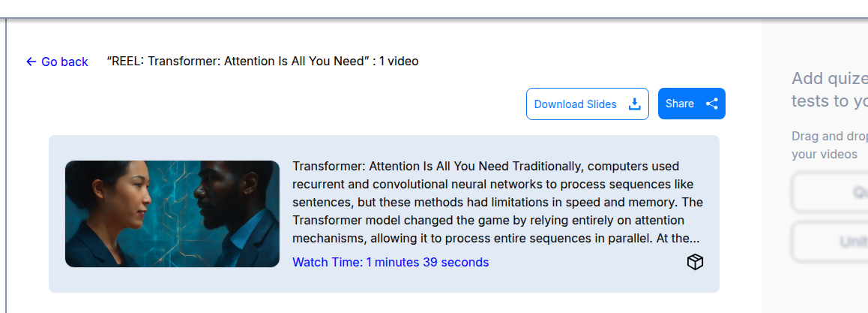The width and height of the screenshot is (868, 313).
Task: Click the Watch Time 1 minutes 39 seconds text
Action: (391, 262)
